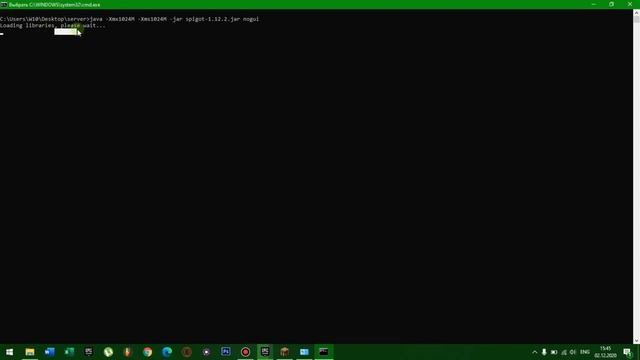Screen dimensions: 640x360
Task: Open the clock and date flyout
Action: 605,352
